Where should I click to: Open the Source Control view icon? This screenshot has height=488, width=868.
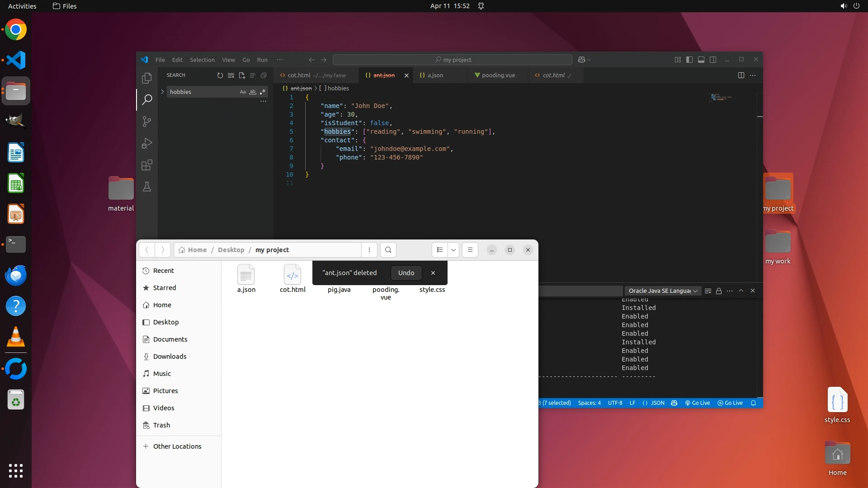146,122
